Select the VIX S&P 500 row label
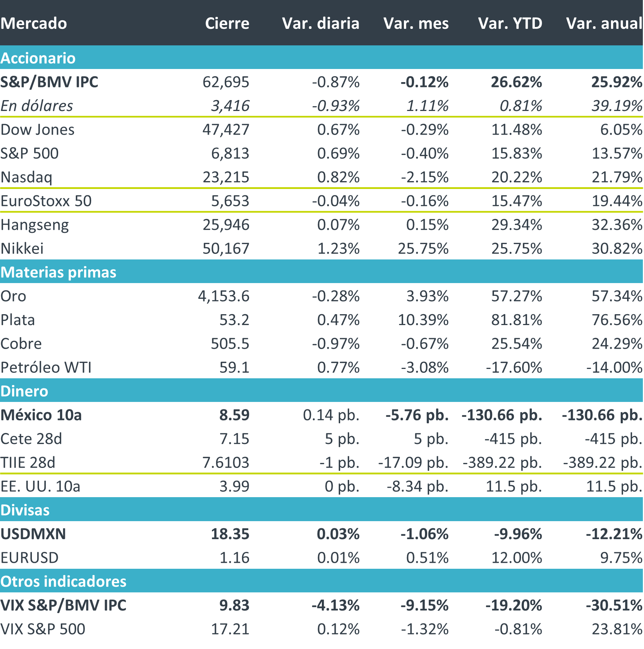644x649 pixels. 43,629
